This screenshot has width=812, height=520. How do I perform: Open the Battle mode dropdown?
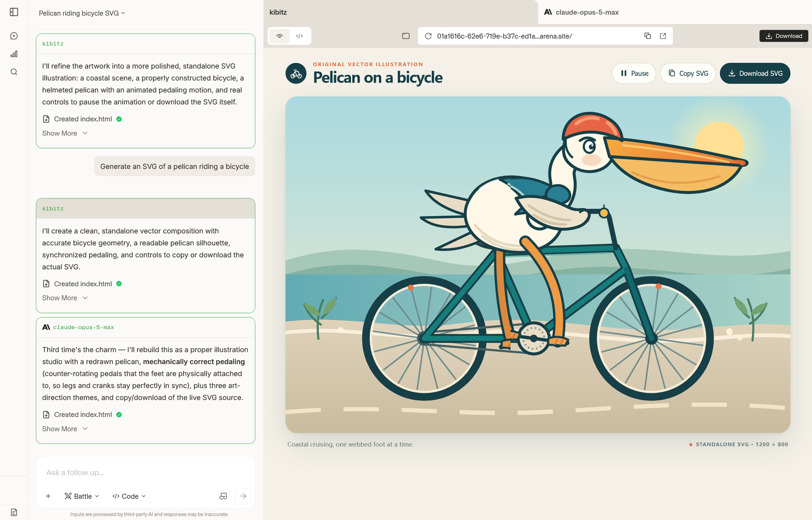[82, 496]
